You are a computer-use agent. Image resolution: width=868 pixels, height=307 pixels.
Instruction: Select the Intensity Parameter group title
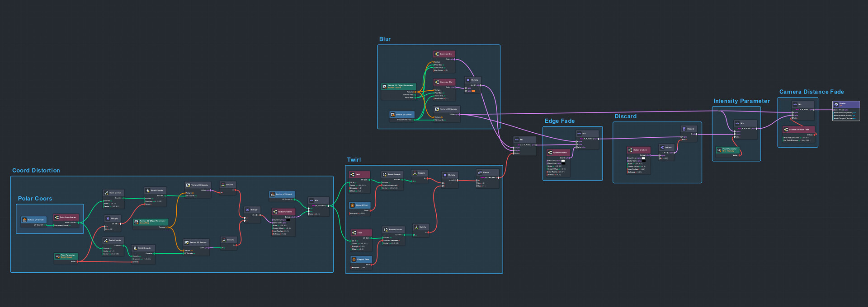pyautogui.click(x=742, y=101)
